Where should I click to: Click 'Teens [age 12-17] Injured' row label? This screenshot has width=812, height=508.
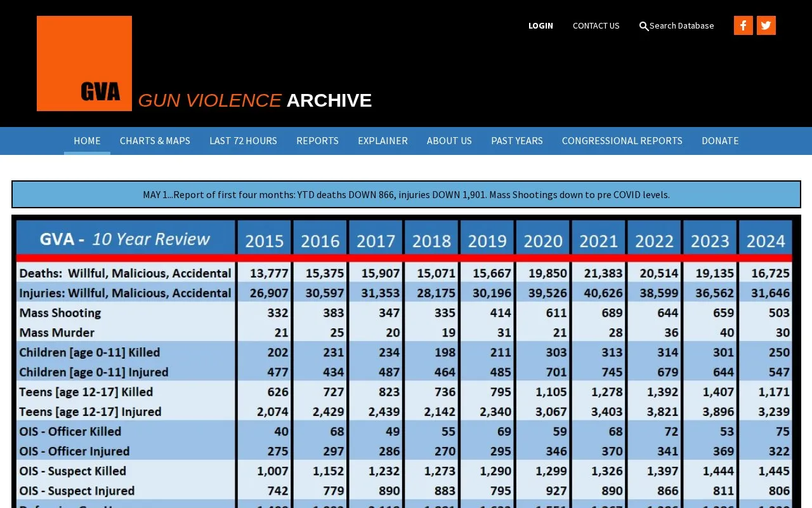[x=90, y=411]
